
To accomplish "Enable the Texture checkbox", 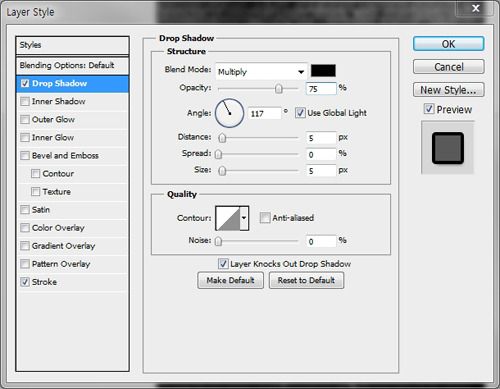I will click(35, 192).
